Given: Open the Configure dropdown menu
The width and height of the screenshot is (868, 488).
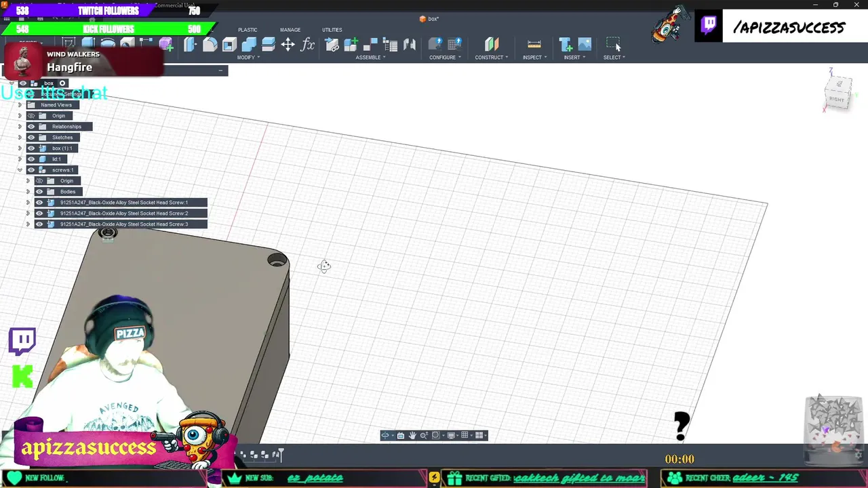Looking at the screenshot, I should click(x=445, y=58).
